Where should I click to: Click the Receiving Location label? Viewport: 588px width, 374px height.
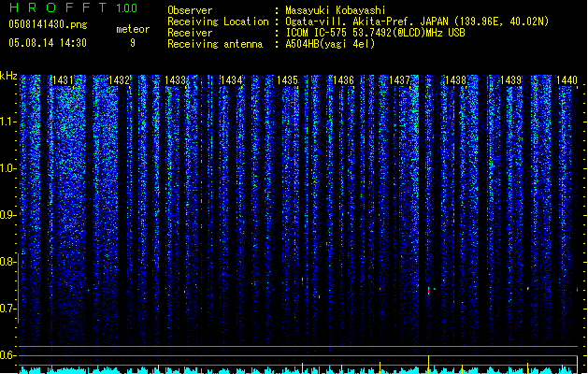(218, 22)
